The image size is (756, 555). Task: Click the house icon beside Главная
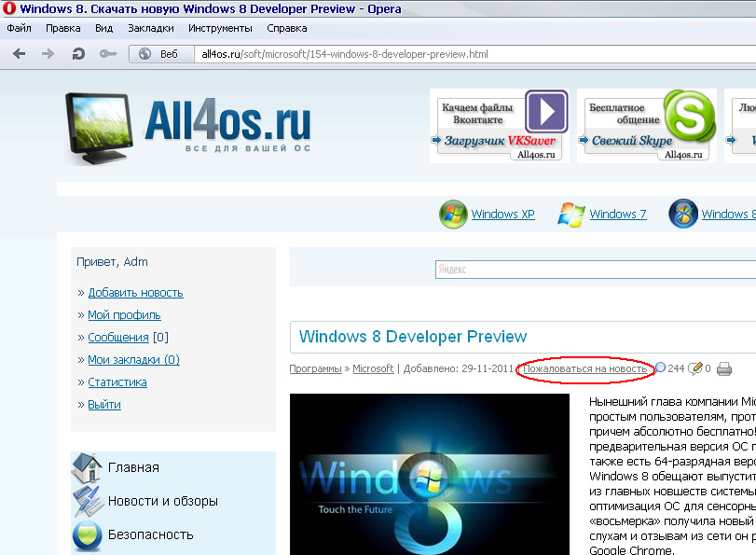pyautogui.click(x=88, y=467)
